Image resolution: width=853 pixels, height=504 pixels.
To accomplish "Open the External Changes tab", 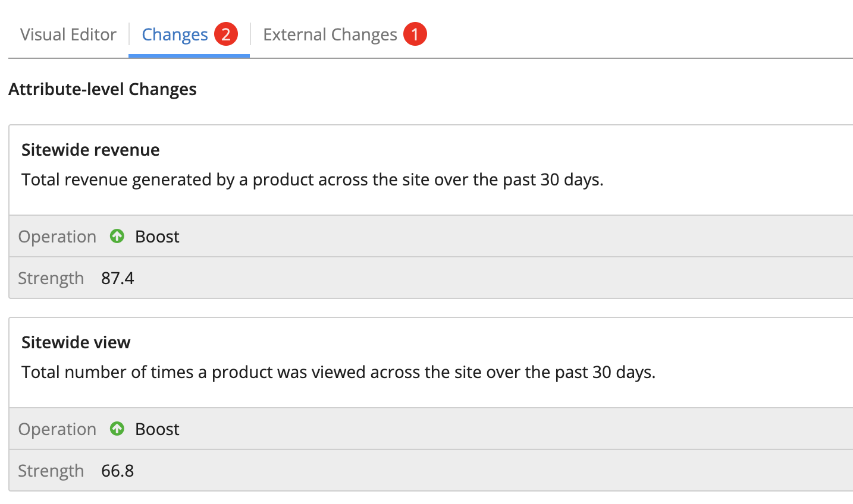I will click(330, 34).
